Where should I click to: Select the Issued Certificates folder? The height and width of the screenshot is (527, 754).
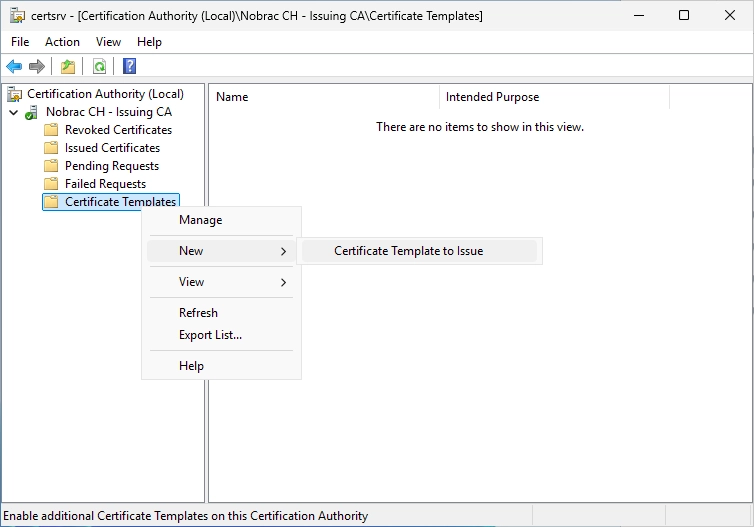pyautogui.click(x=112, y=148)
